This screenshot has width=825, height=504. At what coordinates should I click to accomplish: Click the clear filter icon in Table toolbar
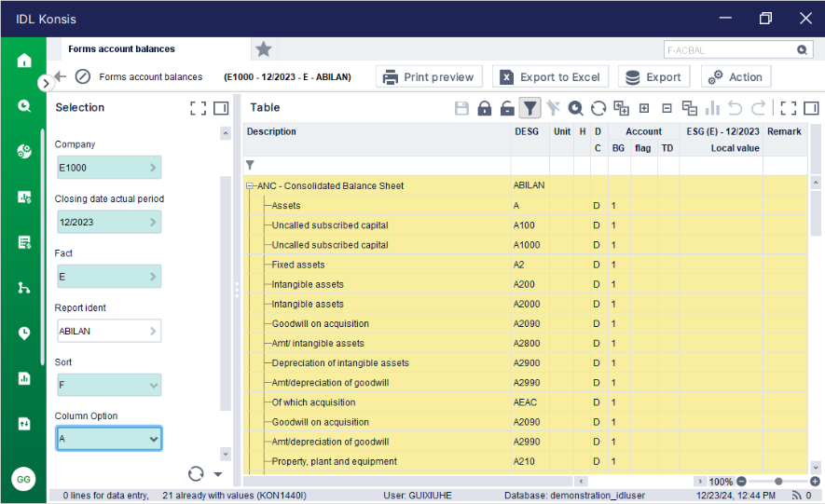[x=553, y=108]
